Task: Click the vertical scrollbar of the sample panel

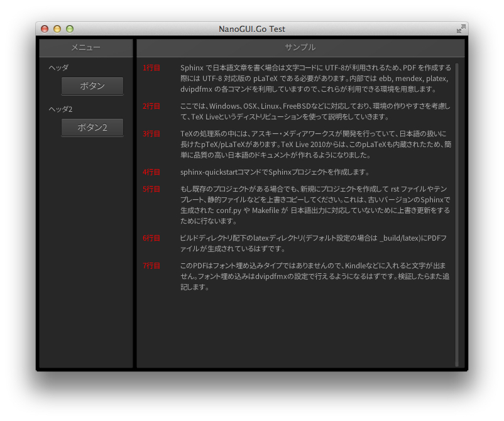Action: click(x=457, y=214)
